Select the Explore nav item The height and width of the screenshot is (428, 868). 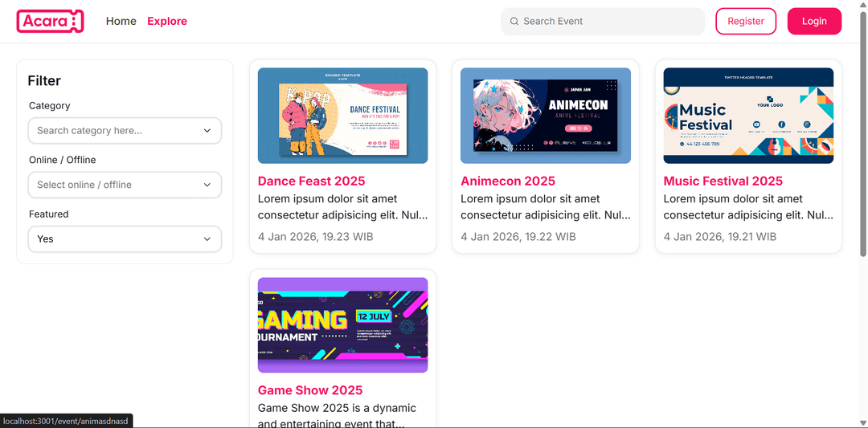167,22
